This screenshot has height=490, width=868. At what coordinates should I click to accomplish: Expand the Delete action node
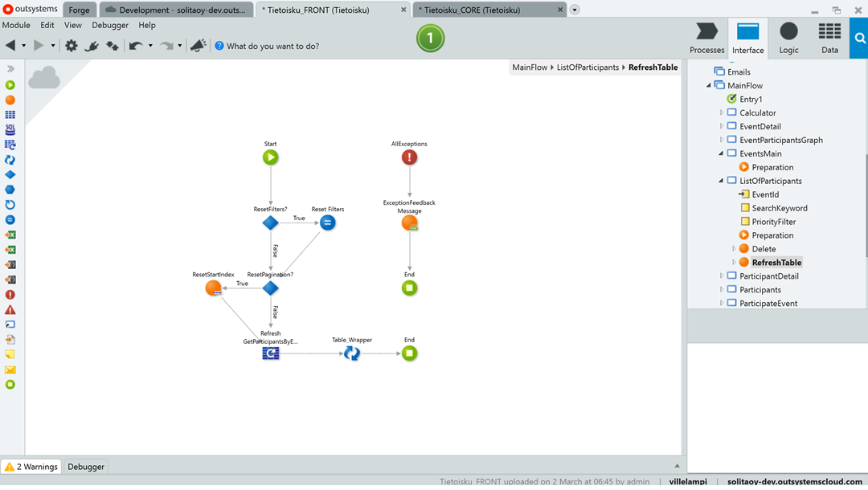click(733, 249)
